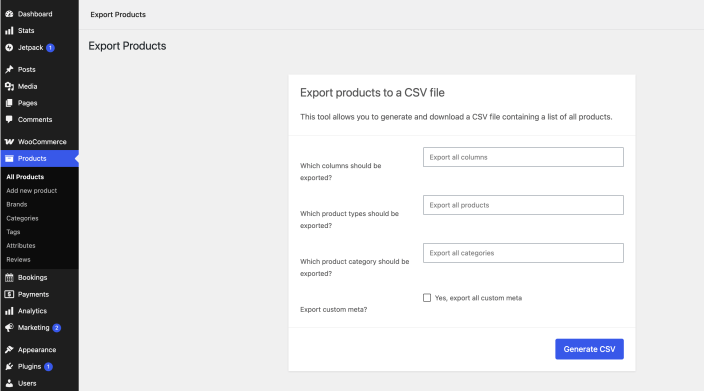Open the Jetpack menu

point(40,48)
